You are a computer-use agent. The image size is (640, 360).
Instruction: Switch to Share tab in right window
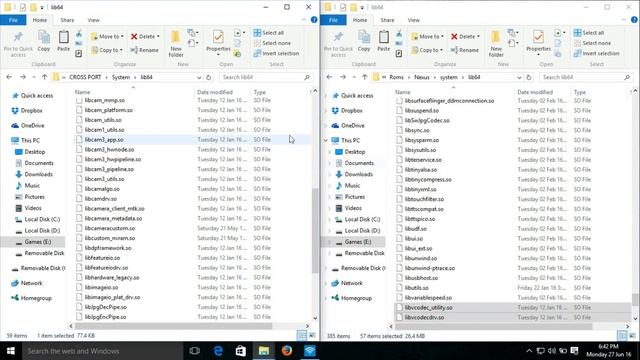coord(387,20)
